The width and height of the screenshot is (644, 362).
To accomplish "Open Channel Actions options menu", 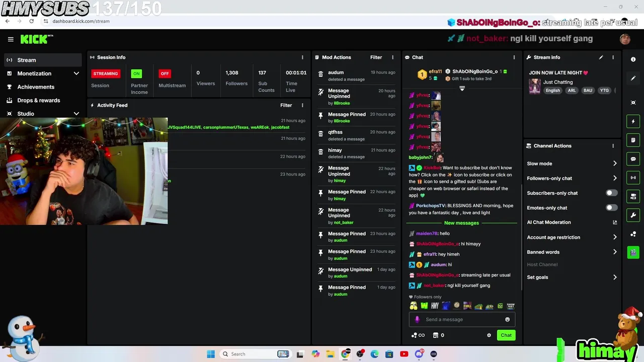I will pyautogui.click(x=613, y=146).
